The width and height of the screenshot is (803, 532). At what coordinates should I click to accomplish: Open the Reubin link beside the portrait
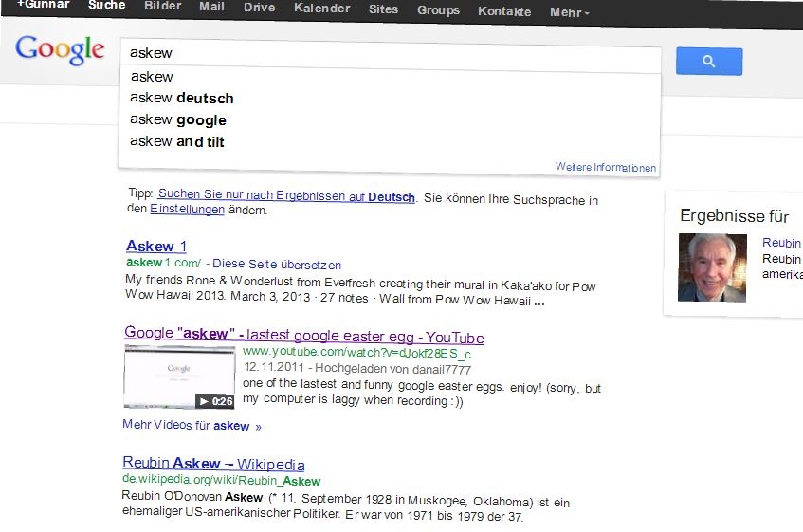pyautogui.click(x=781, y=243)
